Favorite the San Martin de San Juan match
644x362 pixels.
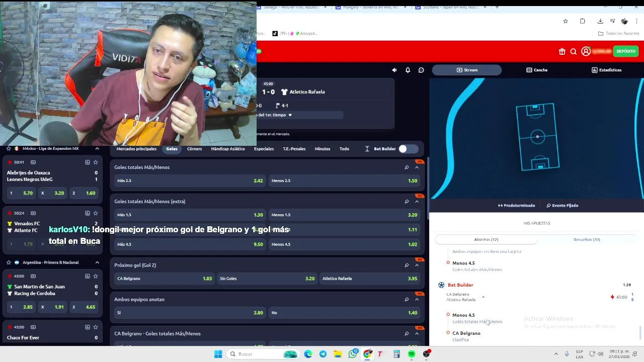pyautogui.click(x=96, y=276)
